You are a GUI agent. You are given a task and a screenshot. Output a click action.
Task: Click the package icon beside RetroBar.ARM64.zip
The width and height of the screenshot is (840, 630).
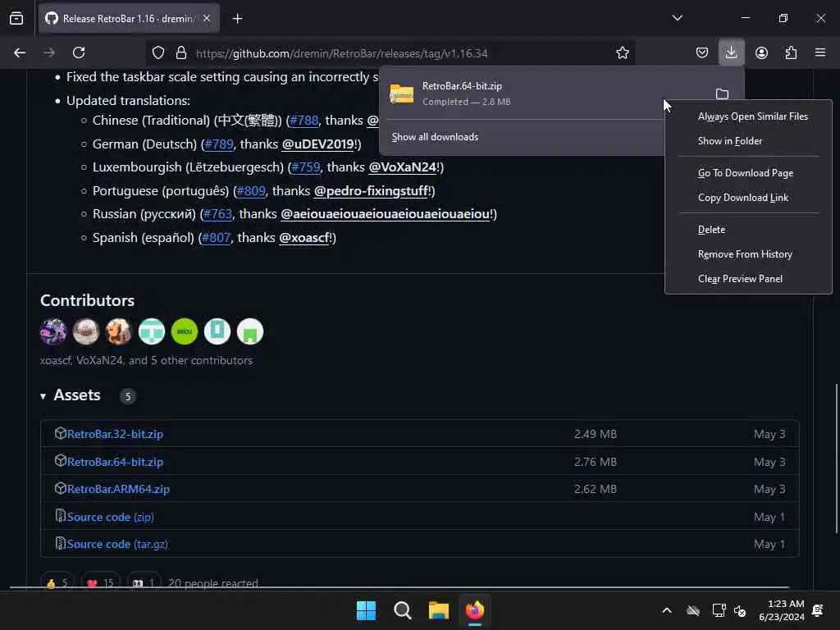pos(61,488)
